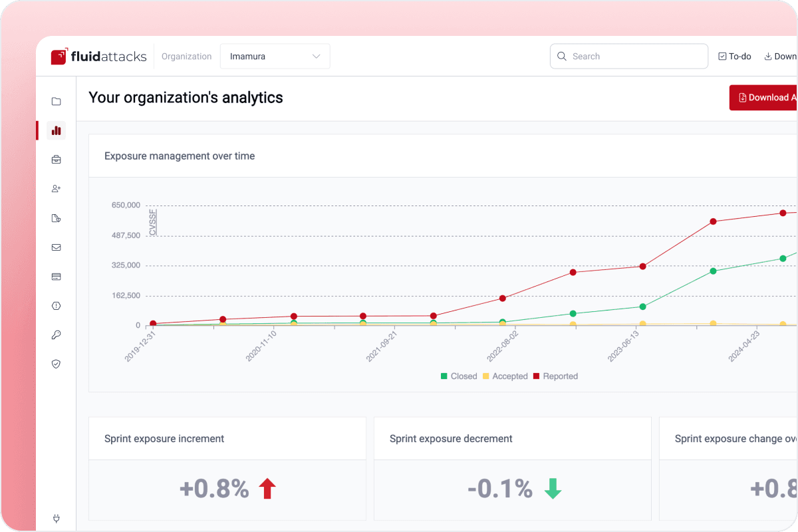Click the Reported data point above 2022-08-02
The width and height of the screenshot is (798, 532).
coord(503,299)
